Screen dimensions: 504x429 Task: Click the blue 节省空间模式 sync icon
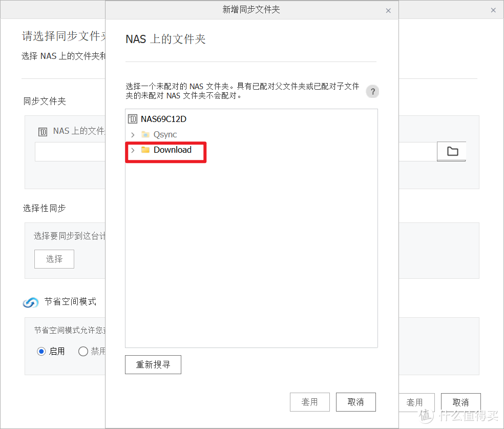(30, 302)
